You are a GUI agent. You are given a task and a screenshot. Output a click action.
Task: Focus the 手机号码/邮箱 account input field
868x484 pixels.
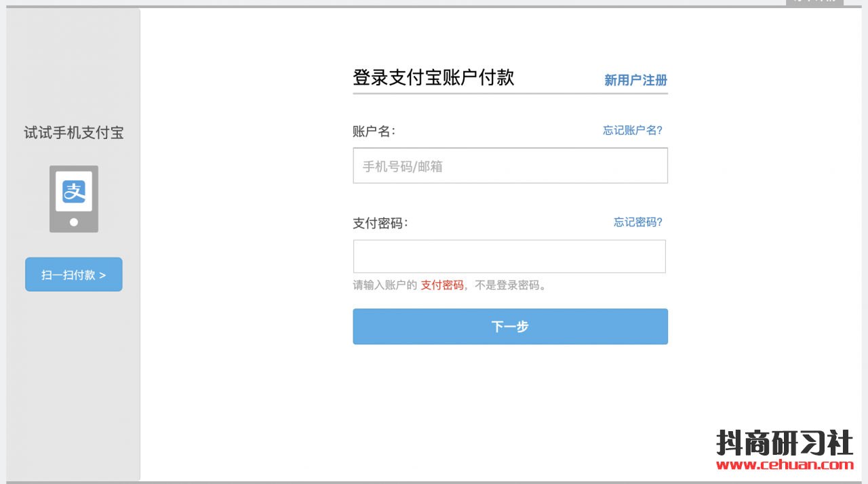tap(510, 165)
